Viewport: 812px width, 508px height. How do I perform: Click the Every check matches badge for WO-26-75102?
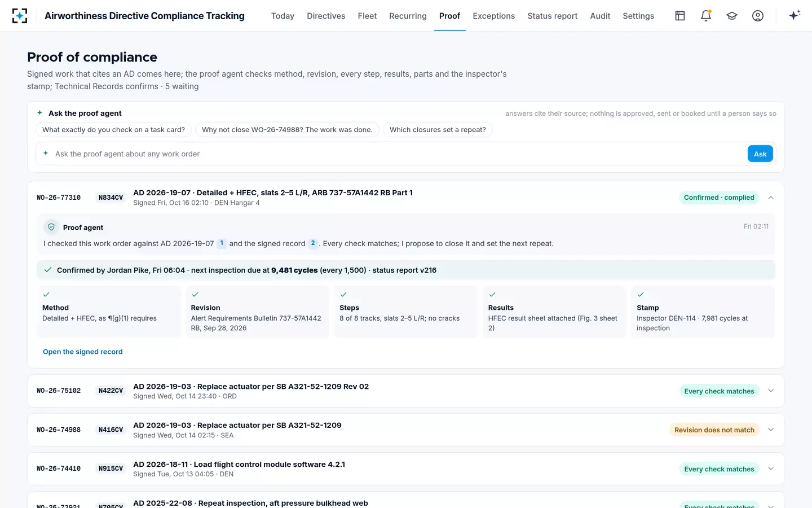(719, 391)
